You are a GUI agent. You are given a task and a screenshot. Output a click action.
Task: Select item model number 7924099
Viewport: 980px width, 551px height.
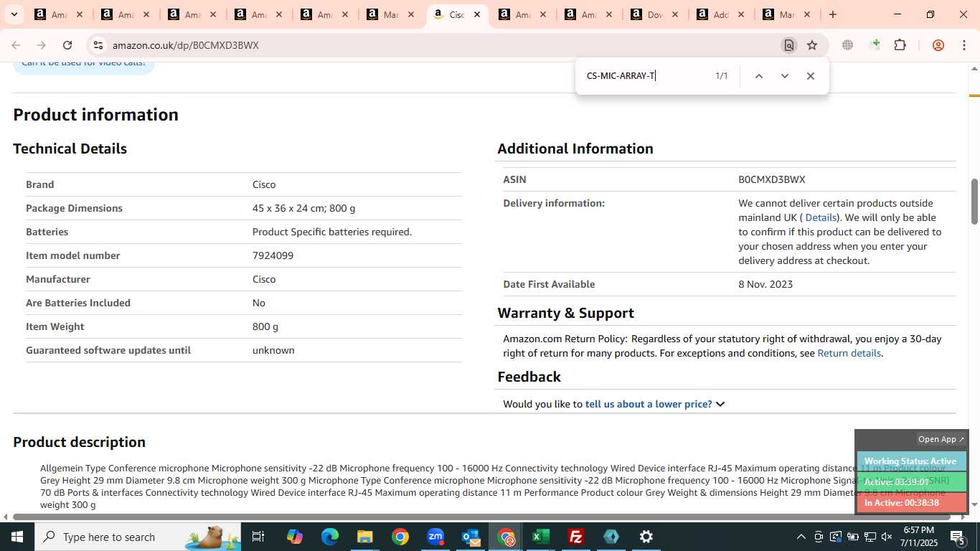[273, 255]
